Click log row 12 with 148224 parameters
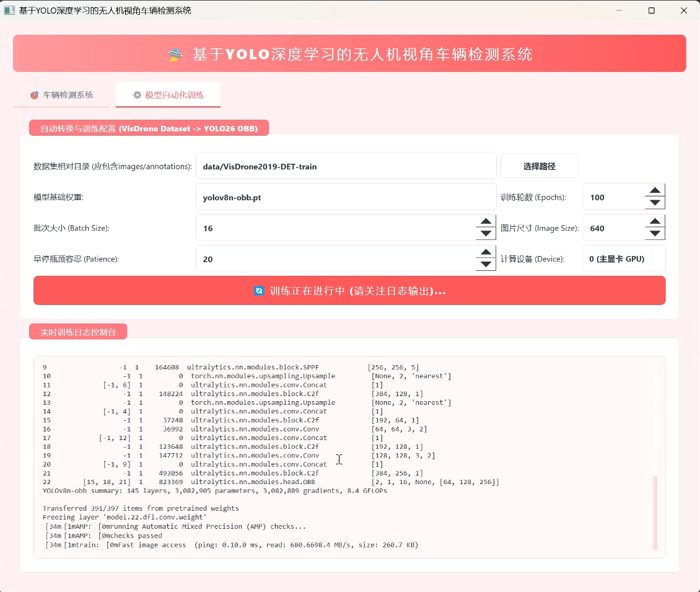This screenshot has height=592, width=700. click(232, 394)
